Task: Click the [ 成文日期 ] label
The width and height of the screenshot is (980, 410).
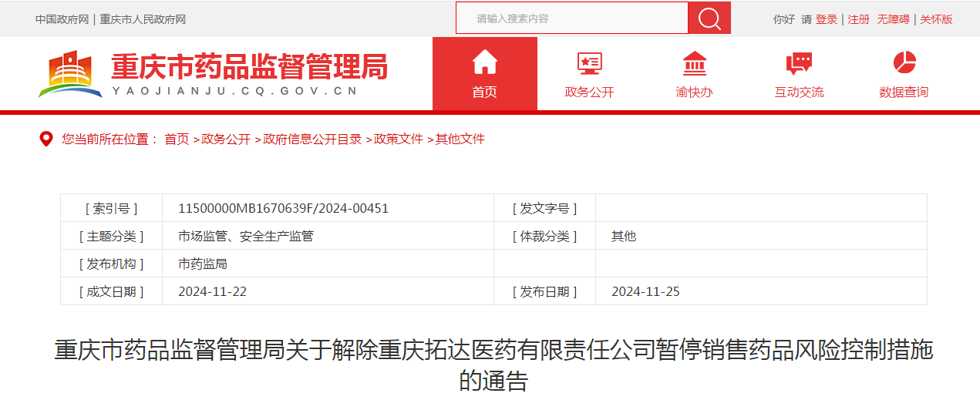Action: [x=111, y=292]
